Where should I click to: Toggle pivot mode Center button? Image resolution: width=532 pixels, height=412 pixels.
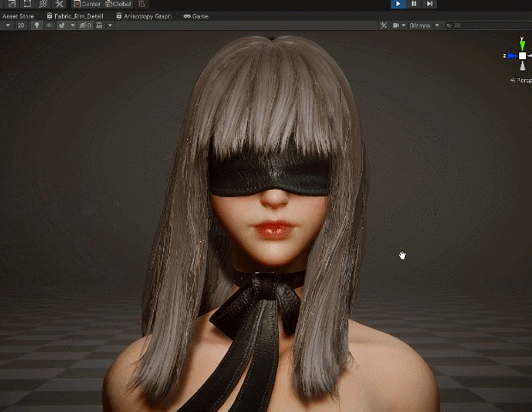point(88,4)
